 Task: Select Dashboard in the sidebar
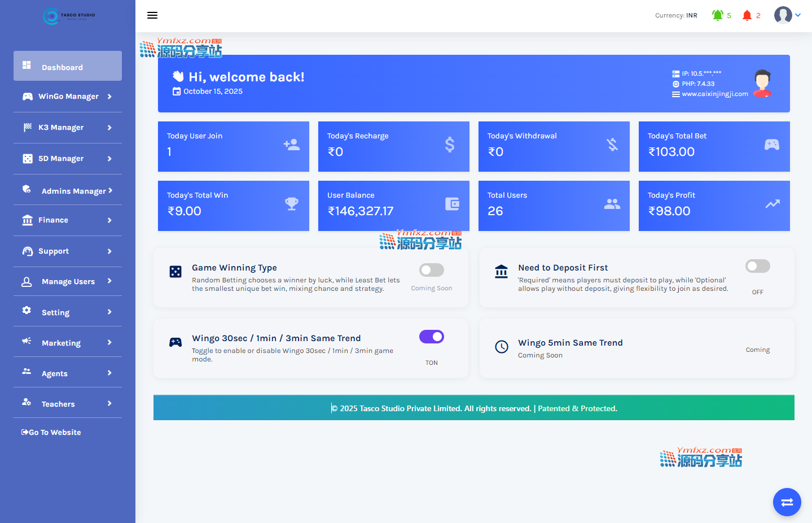[68, 67]
